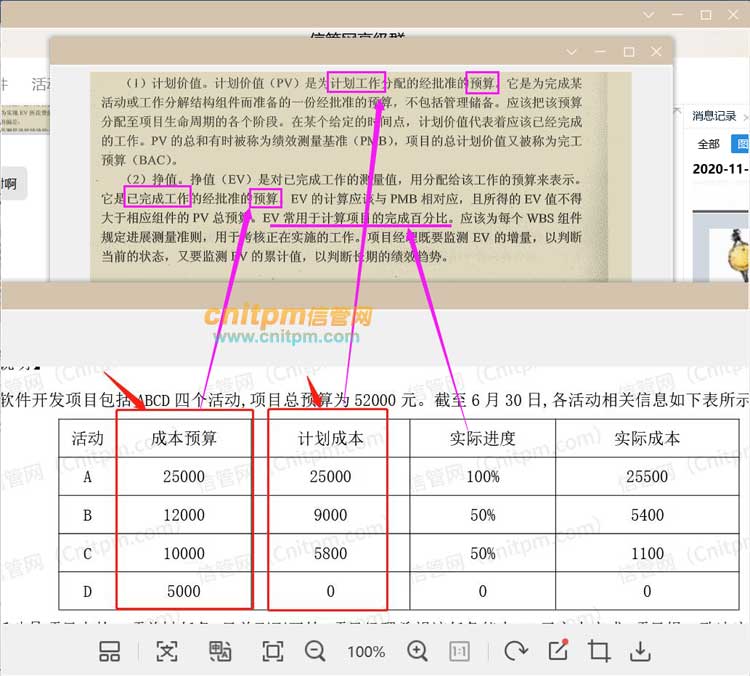This screenshot has height=676, width=750.
Task: Select the blue 图 filter button
Action: (x=740, y=144)
